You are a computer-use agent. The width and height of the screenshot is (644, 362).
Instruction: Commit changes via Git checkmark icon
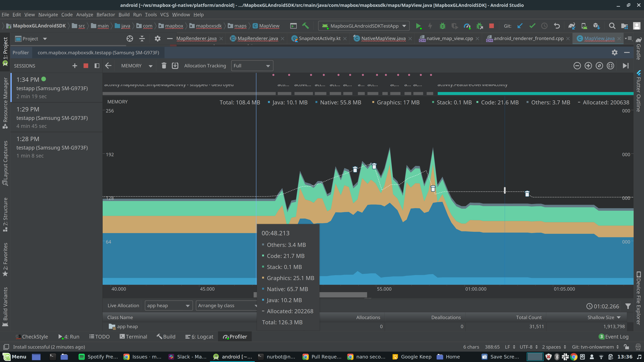point(532,26)
